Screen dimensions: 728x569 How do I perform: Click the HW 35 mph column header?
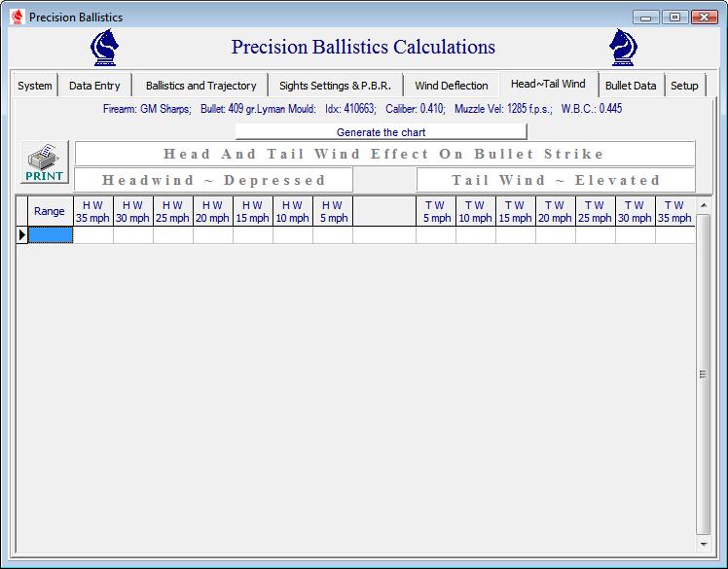pyautogui.click(x=92, y=211)
